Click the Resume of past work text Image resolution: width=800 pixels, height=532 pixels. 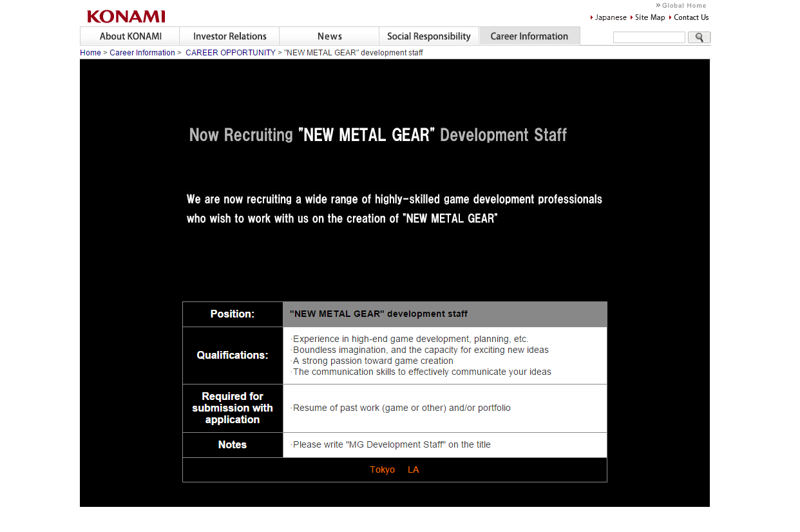click(x=401, y=408)
